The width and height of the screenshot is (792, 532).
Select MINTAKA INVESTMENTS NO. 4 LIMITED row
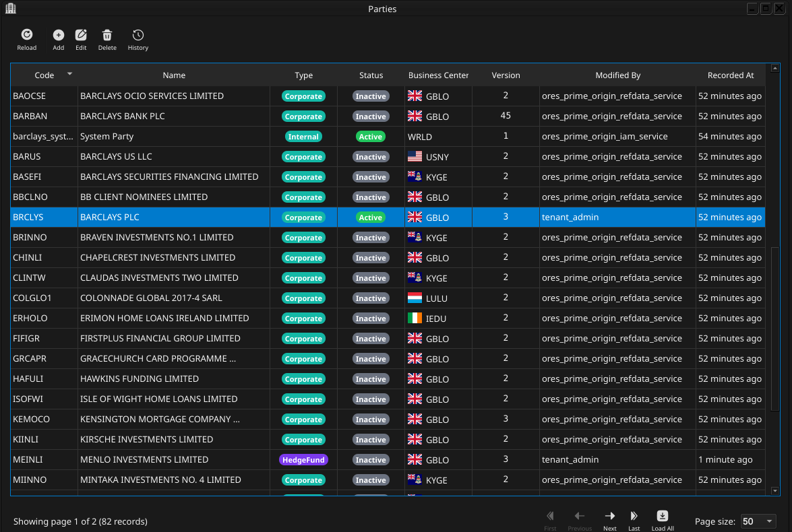pyautogui.click(x=388, y=479)
